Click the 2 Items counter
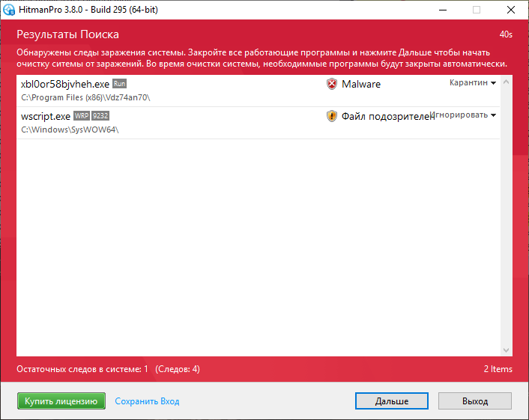This screenshot has height=420, width=529. pyautogui.click(x=498, y=369)
